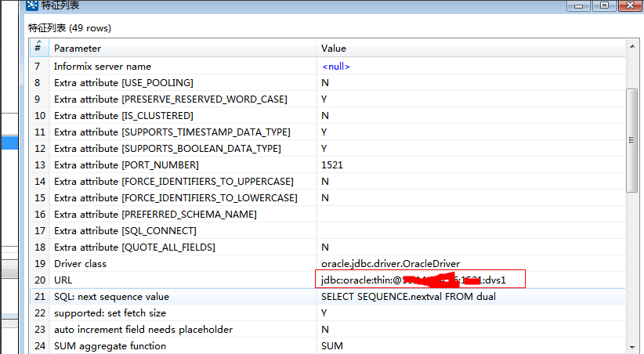Select Extra attribute [QUOTE_ALL_FIELDS] row
The width and height of the screenshot is (644, 354).
coord(327,247)
